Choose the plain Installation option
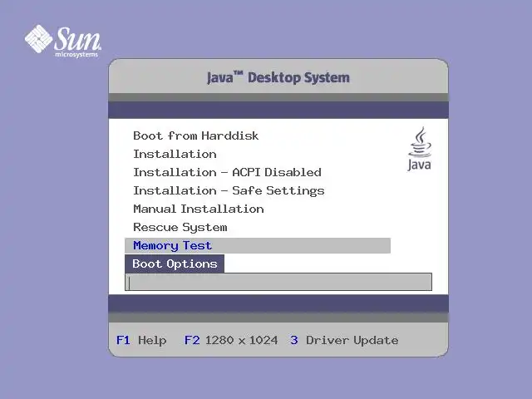Screen dimensions: 532x399 pos(175,154)
